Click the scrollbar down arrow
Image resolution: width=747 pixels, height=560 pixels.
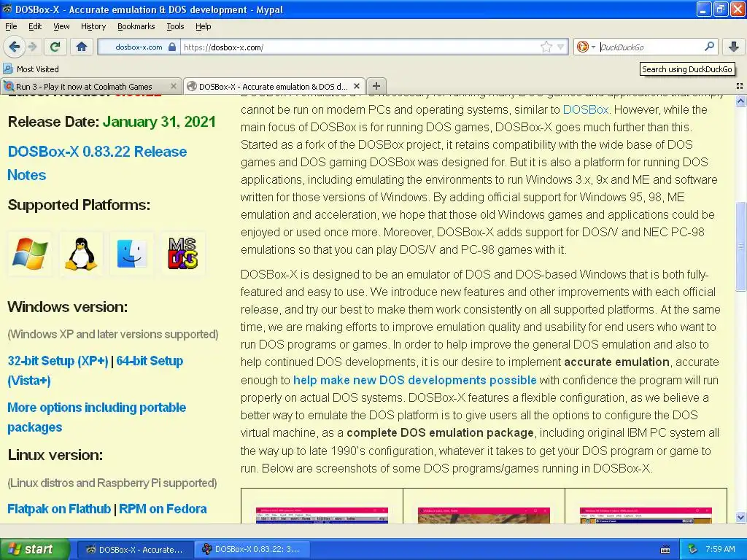(740, 517)
